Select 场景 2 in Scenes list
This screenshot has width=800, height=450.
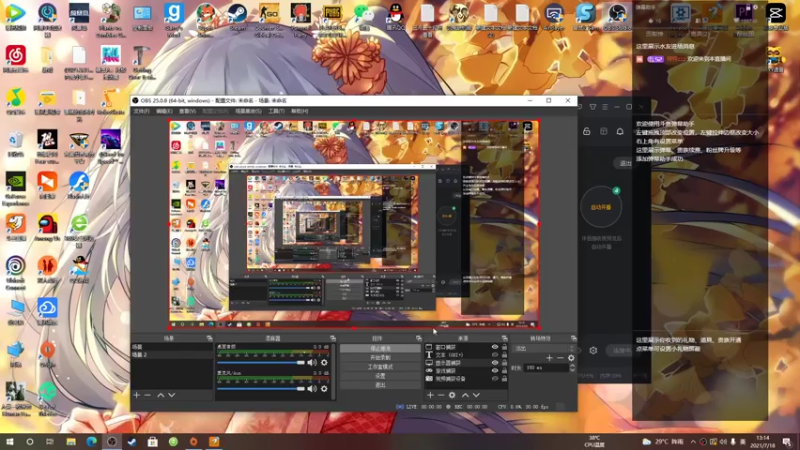pyautogui.click(x=172, y=355)
